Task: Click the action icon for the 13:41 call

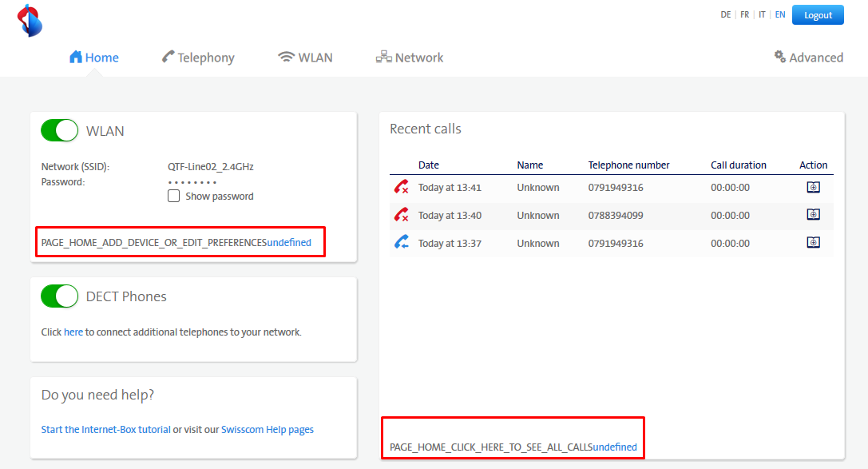Action: (813, 188)
